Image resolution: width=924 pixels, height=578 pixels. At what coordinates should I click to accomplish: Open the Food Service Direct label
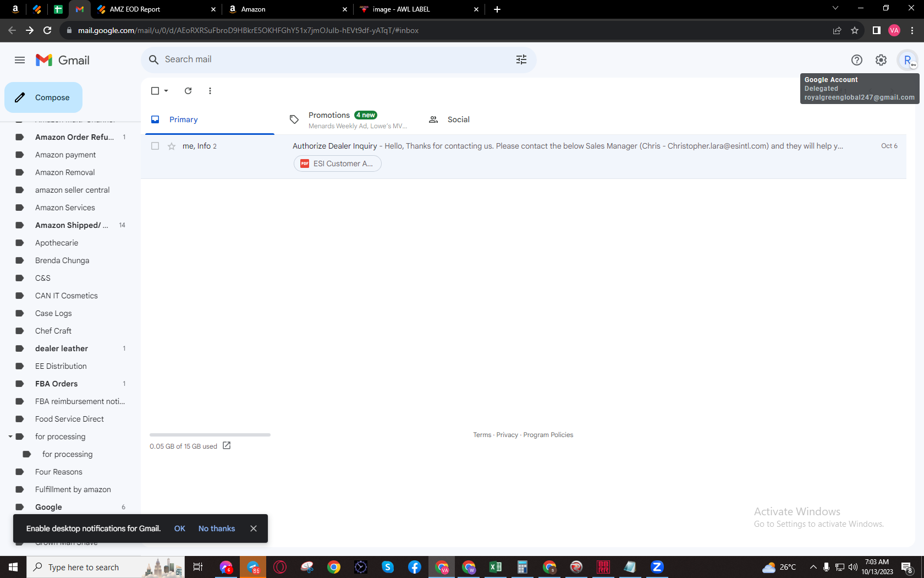click(70, 419)
